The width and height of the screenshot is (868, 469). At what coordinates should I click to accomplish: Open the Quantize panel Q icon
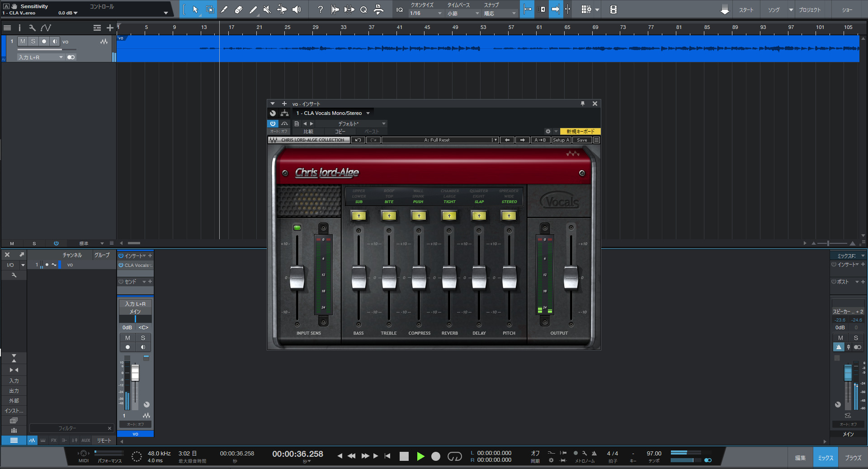(363, 9)
